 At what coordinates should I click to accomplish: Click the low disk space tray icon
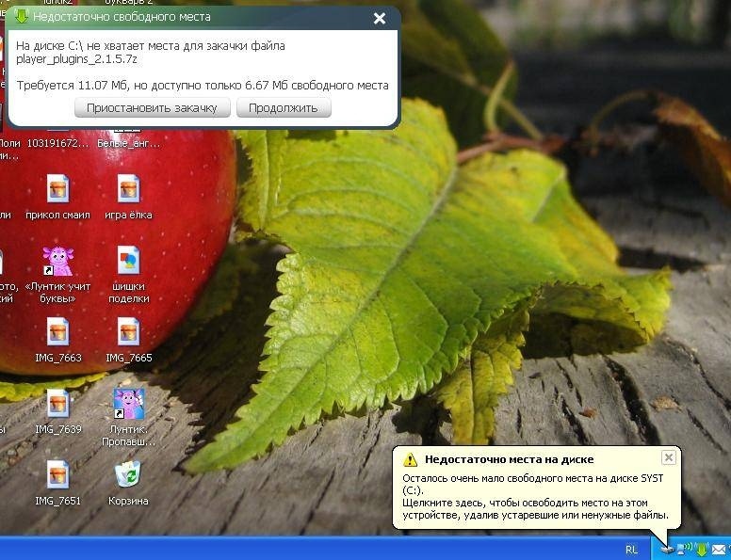pyautogui.click(x=668, y=549)
